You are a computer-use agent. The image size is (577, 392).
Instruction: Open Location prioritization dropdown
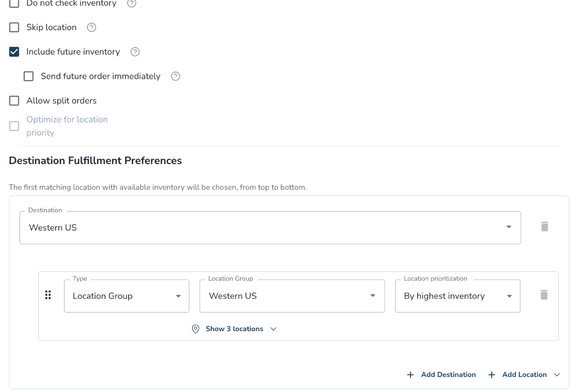(x=458, y=296)
